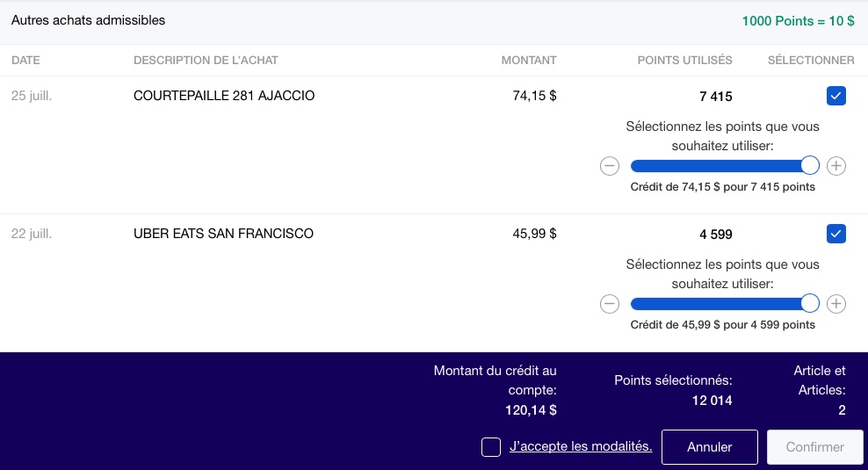
Task: Click the Sélectionner column header
Action: pyautogui.click(x=811, y=61)
